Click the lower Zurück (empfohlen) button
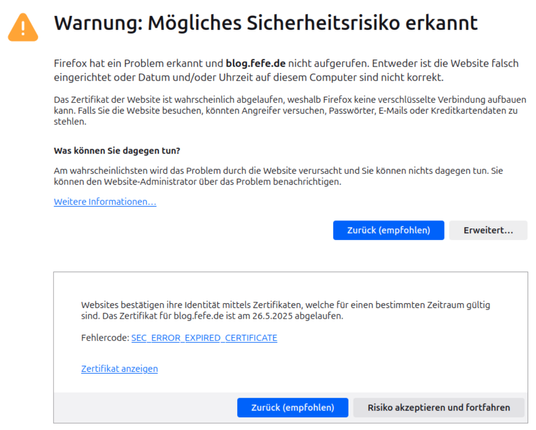 (x=293, y=407)
